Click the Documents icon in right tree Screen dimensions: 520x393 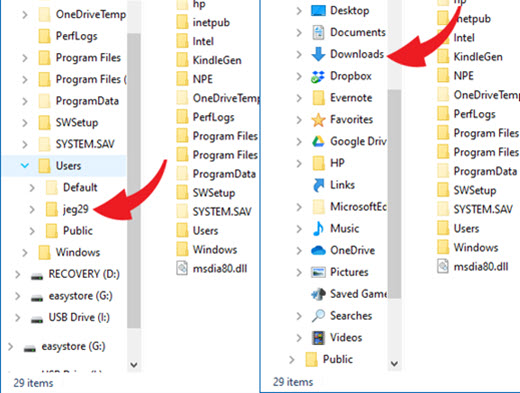click(x=318, y=32)
